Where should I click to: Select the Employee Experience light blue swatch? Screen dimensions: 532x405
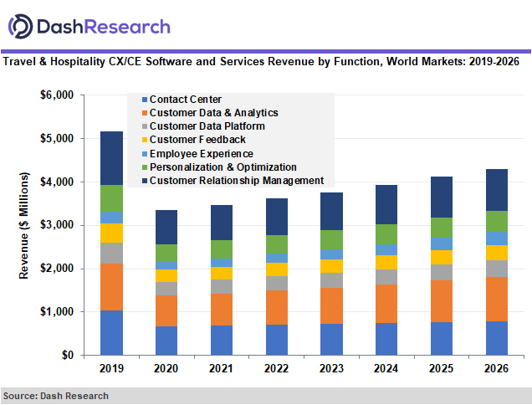pos(145,154)
